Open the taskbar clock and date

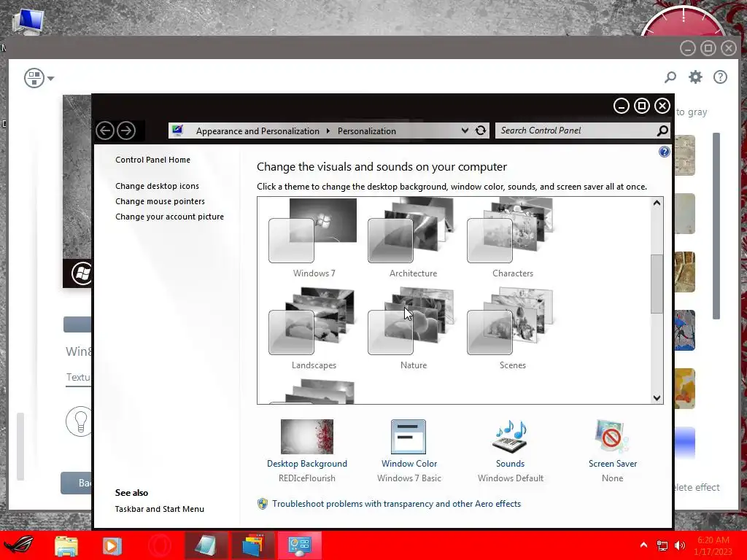pos(713,545)
